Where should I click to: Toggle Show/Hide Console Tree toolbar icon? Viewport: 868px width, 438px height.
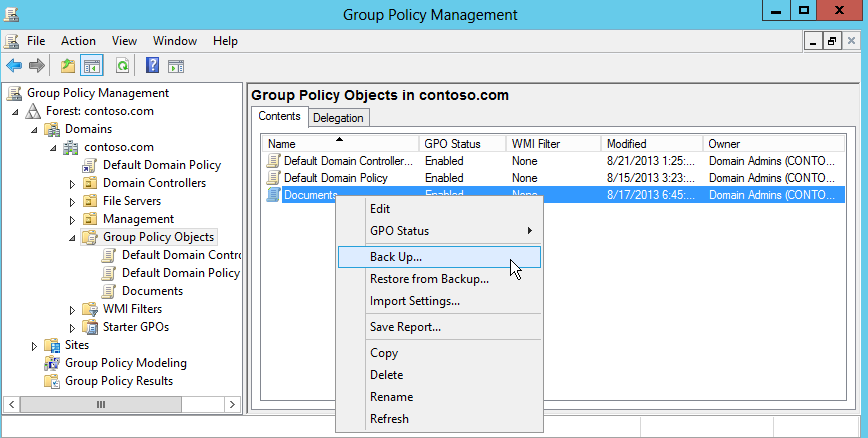click(x=92, y=66)
